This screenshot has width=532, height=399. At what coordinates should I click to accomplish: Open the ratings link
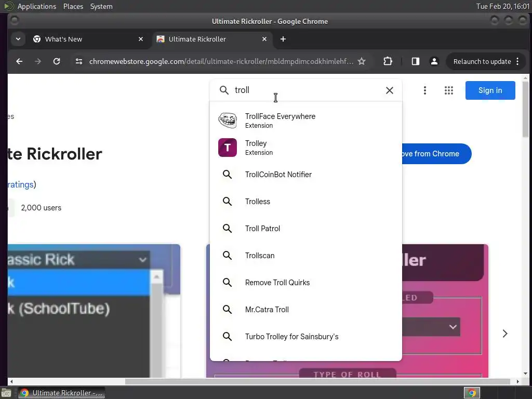(x=20, y=184)
